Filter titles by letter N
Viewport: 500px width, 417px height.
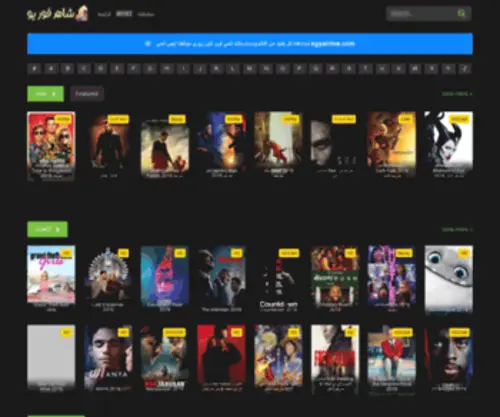(x=266, y=69)
